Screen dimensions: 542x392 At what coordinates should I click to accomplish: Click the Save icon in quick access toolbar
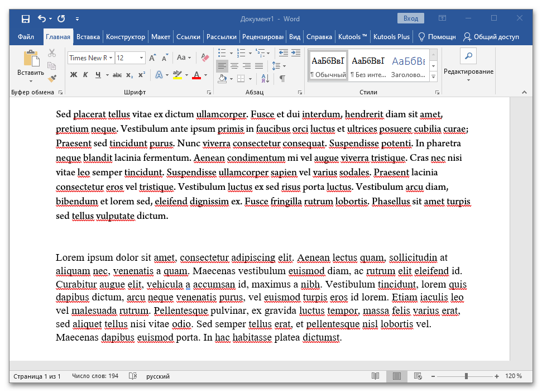pyautogui.click(x=26, y=19)
